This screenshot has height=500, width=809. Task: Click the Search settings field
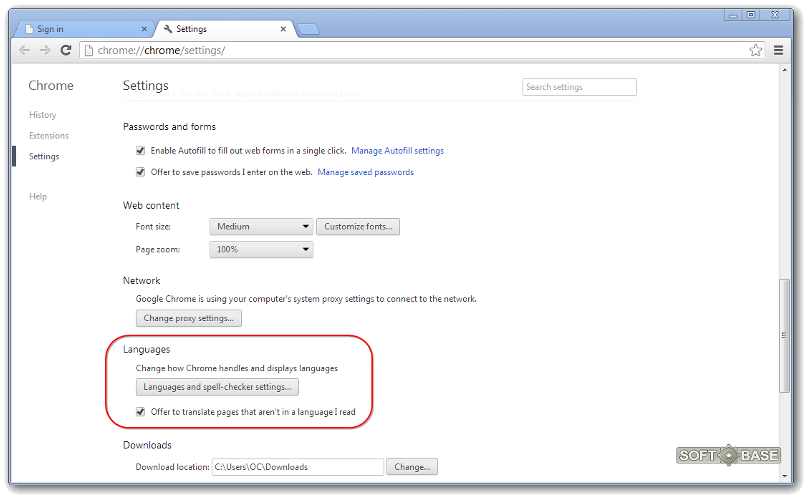579,88
